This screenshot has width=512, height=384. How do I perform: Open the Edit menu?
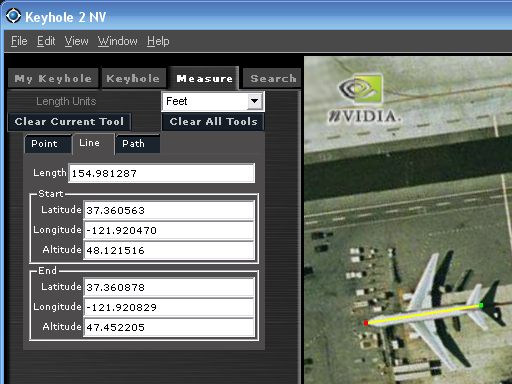point(46,41)
